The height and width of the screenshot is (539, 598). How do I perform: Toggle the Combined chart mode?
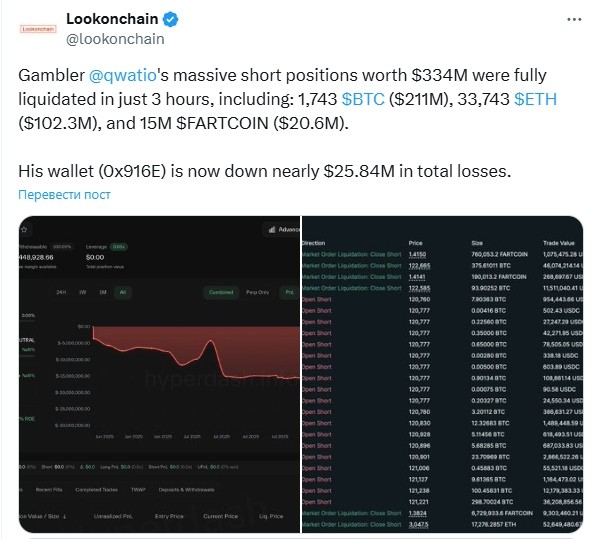[x=221, y=292]
